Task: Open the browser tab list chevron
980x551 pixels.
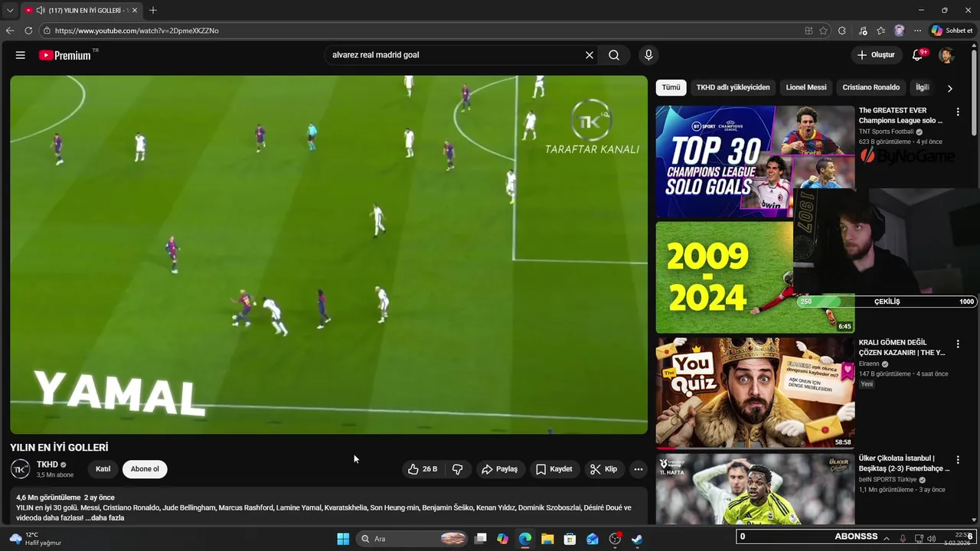Action: pyautogui.click(x=10, y=10)
